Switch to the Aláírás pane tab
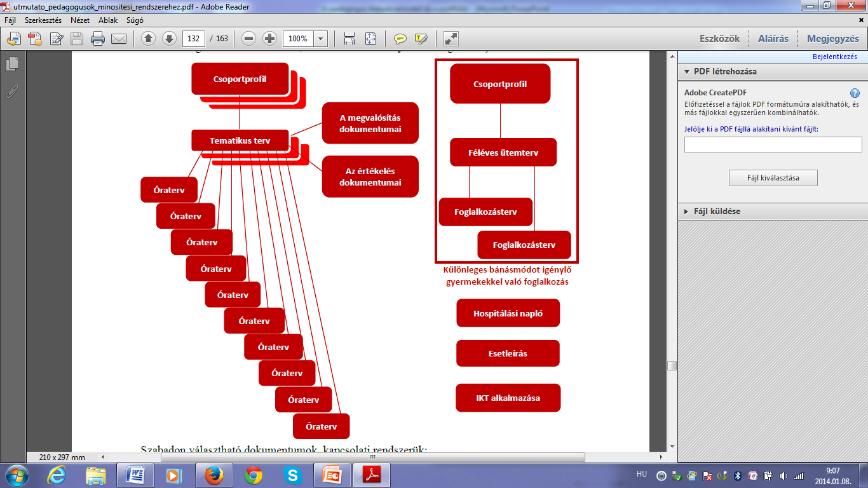868x488 pixels. point(773,39)
